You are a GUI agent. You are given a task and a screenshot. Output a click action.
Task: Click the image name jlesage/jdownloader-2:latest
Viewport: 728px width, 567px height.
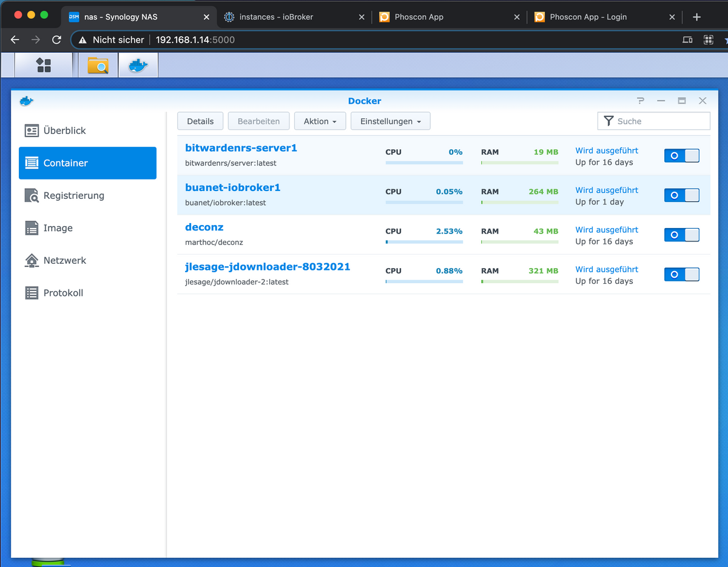237,282
